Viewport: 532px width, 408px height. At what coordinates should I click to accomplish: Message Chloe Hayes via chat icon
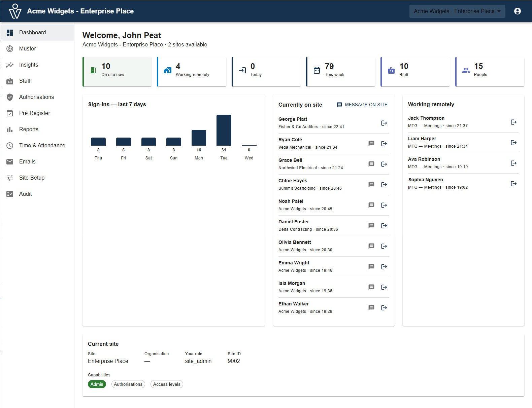[371, 185]
